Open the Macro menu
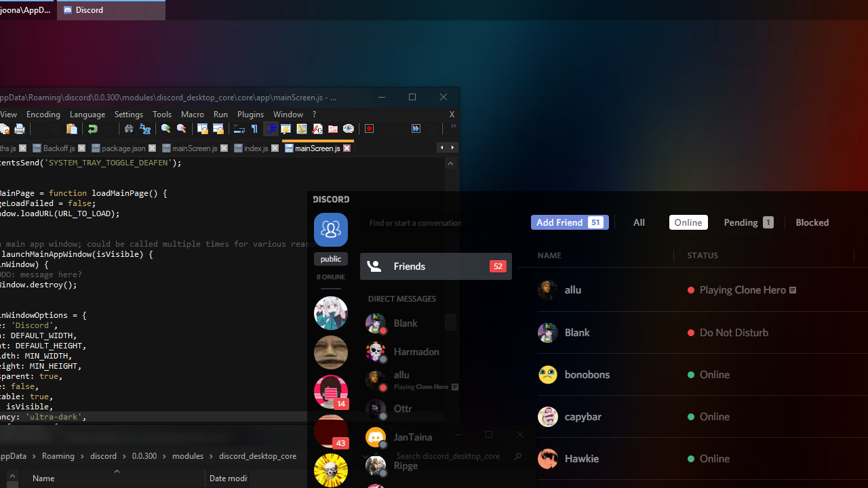This screenshot has width=868, height=488. click(x=193, y=114)
